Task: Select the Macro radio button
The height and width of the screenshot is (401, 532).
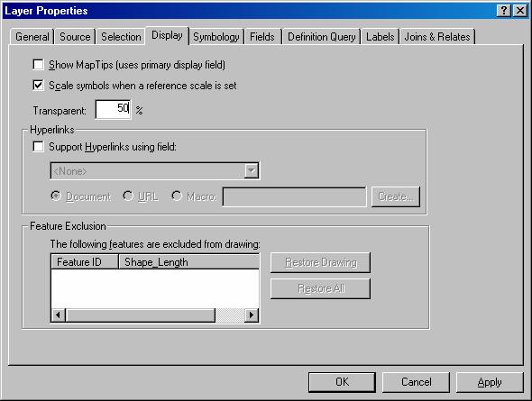Action: coord(177,196)
